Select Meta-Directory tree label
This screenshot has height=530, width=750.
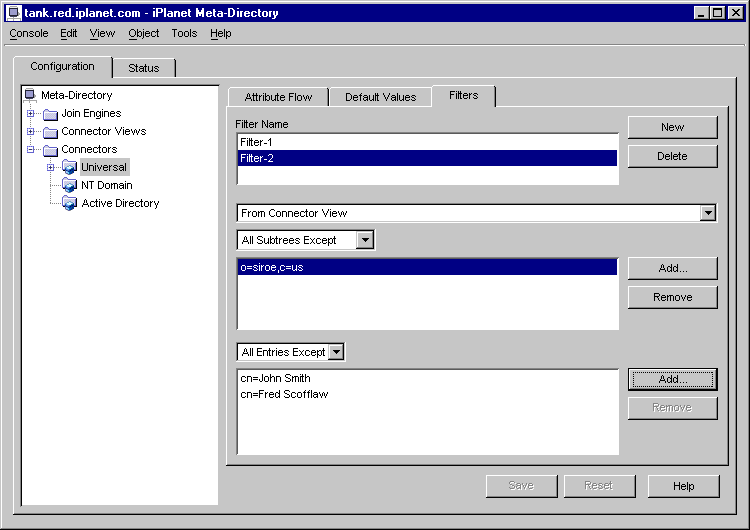(77, 95)
